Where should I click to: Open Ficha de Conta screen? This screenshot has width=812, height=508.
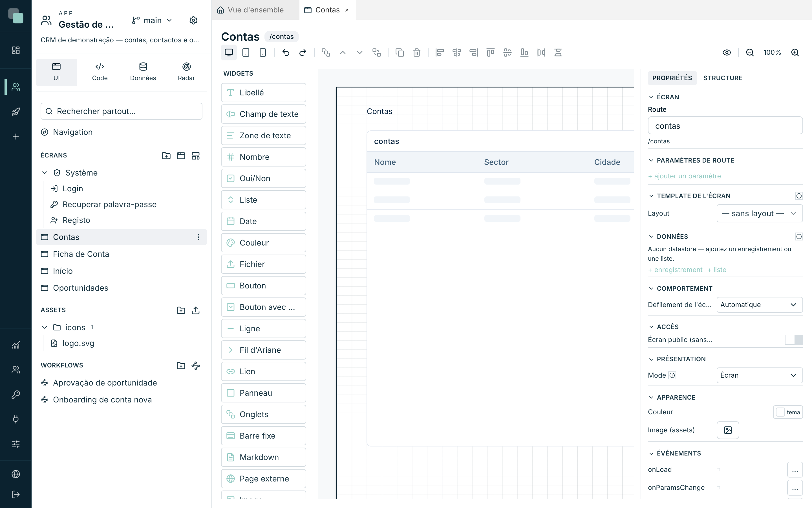tap(122, 254)
